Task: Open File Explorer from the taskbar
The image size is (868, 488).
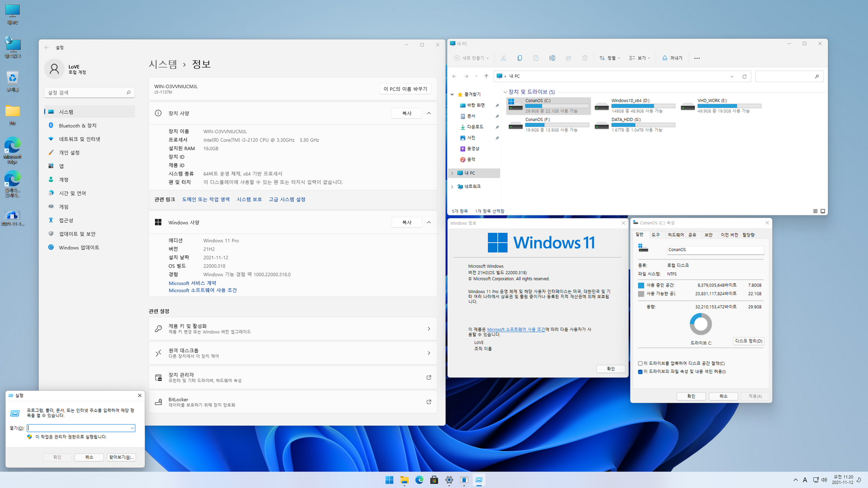Action: coord(404,480)
